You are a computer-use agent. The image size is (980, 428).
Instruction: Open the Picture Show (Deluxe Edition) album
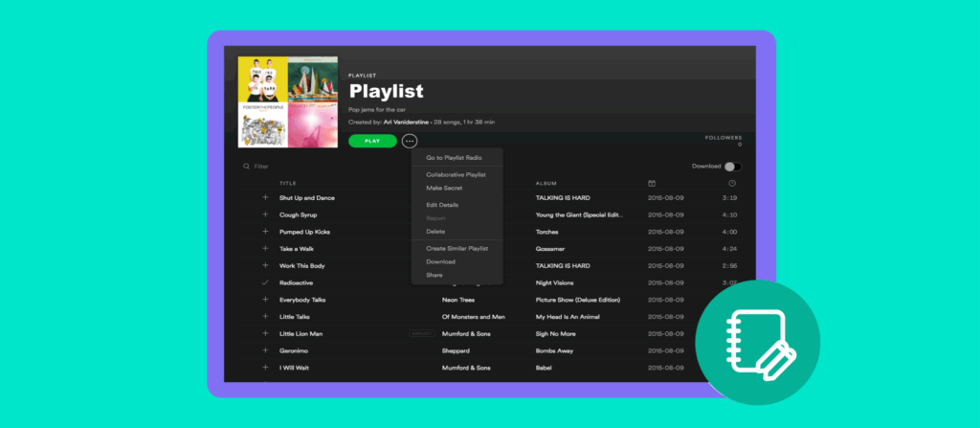[578, 300]
